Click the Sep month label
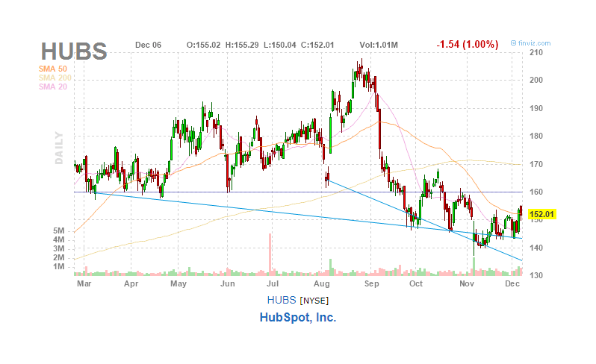596x364 pixels. (371, 284)
